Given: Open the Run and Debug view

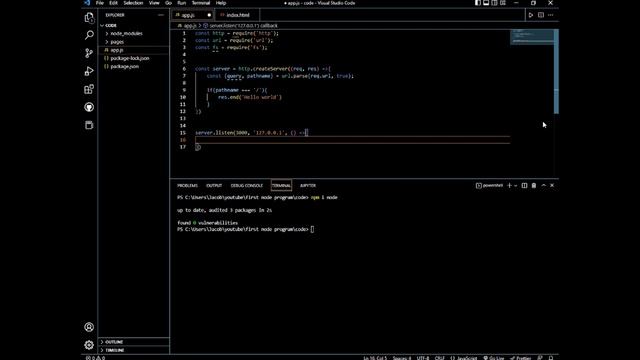Looking at the screenshot, I should coord(89,71).
